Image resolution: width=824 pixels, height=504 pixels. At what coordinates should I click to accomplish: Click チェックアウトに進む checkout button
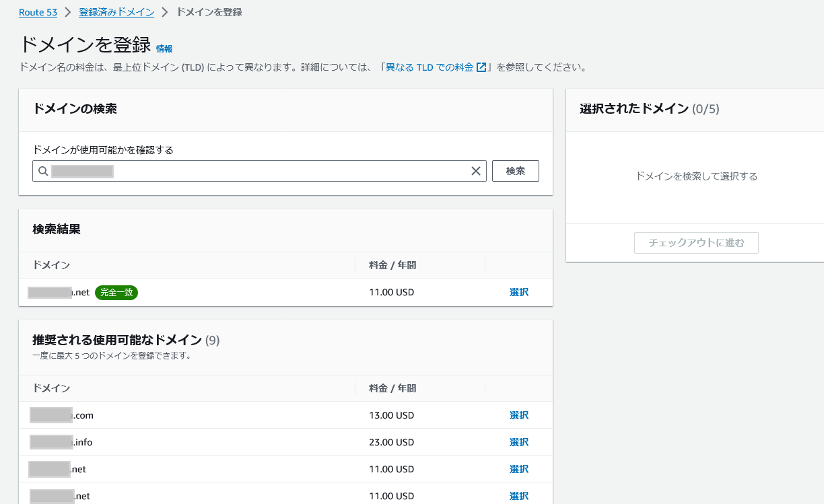pyautogui.click(x=696, y=243)
